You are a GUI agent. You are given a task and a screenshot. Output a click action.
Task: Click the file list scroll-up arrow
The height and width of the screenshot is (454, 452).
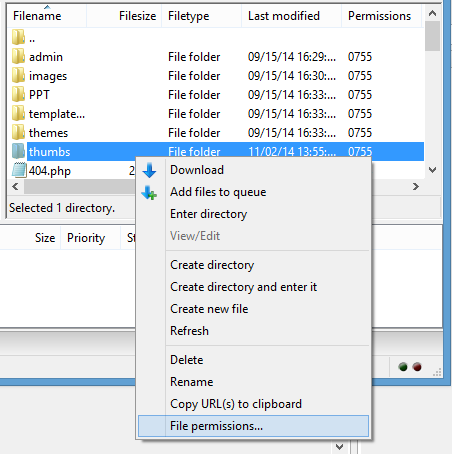433,13
